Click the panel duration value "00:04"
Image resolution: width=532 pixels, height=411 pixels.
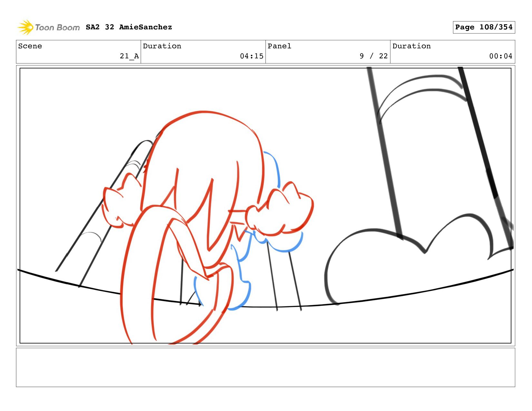tap(501, 56)
